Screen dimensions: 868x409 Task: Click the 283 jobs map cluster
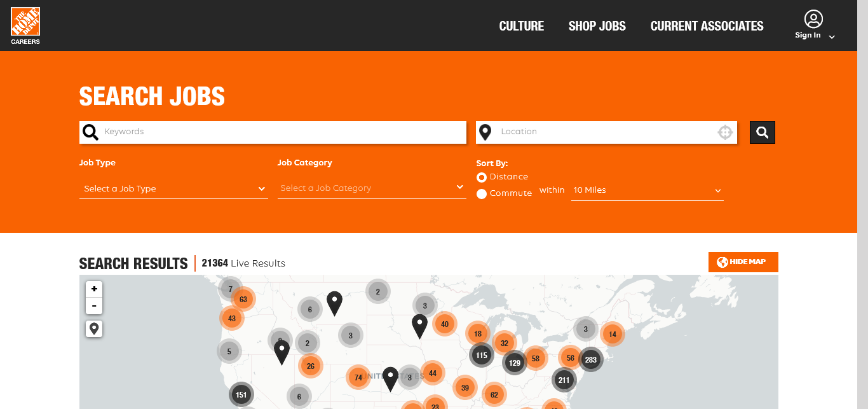(590, 359)
